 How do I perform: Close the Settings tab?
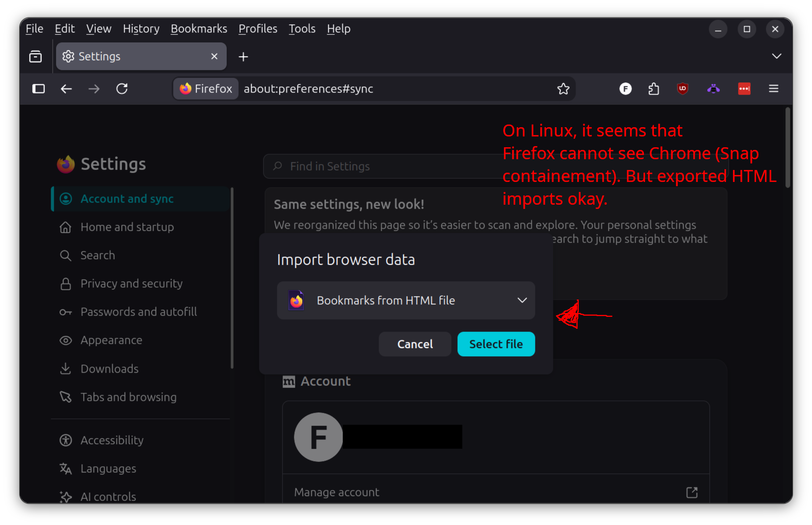[x=214, y=57]
